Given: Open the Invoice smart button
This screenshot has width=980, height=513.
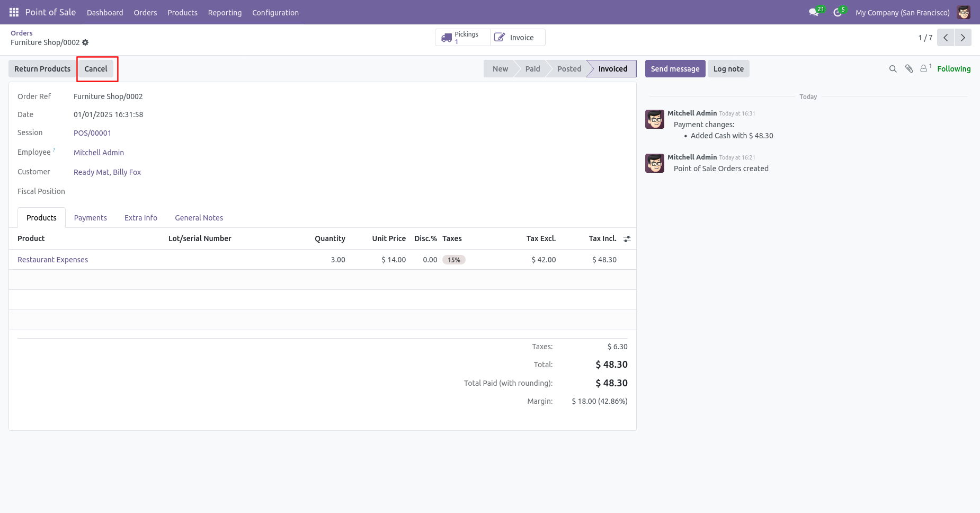Looking at the screenshot, I should click(518, 38).
